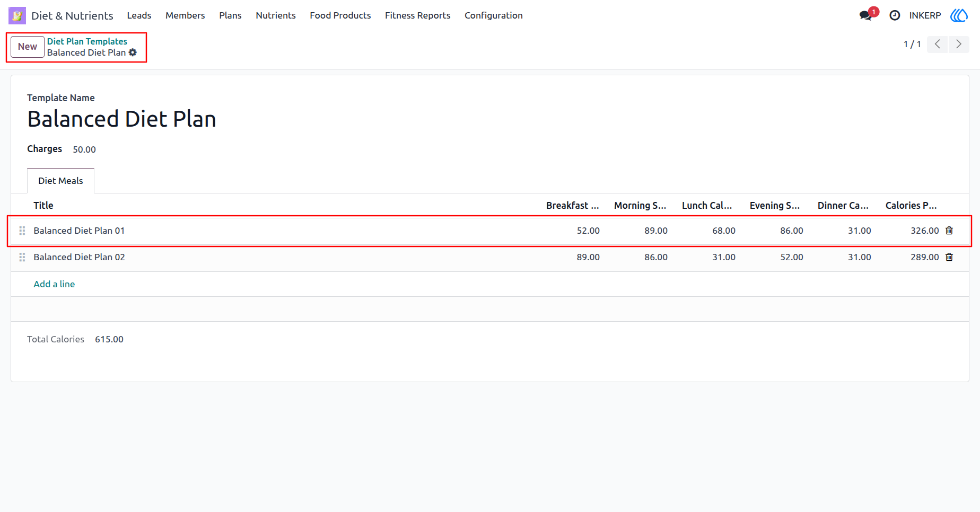Viewport: 980px width, 512px height.
Task: Click the Diet & Nutrients app title
Action: [72, 15]
